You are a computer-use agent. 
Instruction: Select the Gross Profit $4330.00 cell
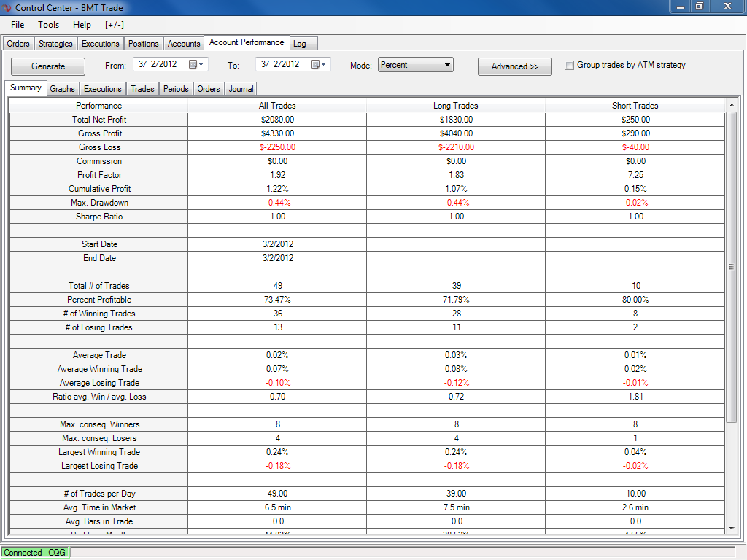277,133
